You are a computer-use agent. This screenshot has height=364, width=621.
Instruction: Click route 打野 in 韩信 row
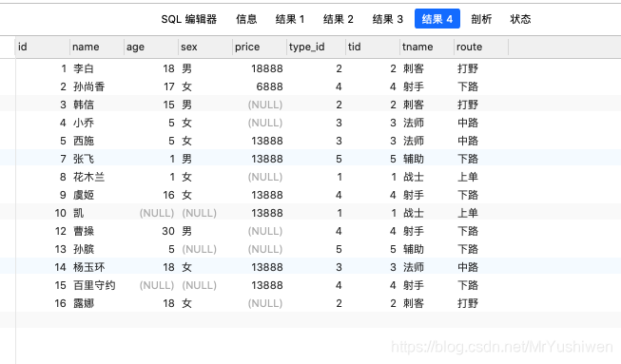(x=468, y=105)
